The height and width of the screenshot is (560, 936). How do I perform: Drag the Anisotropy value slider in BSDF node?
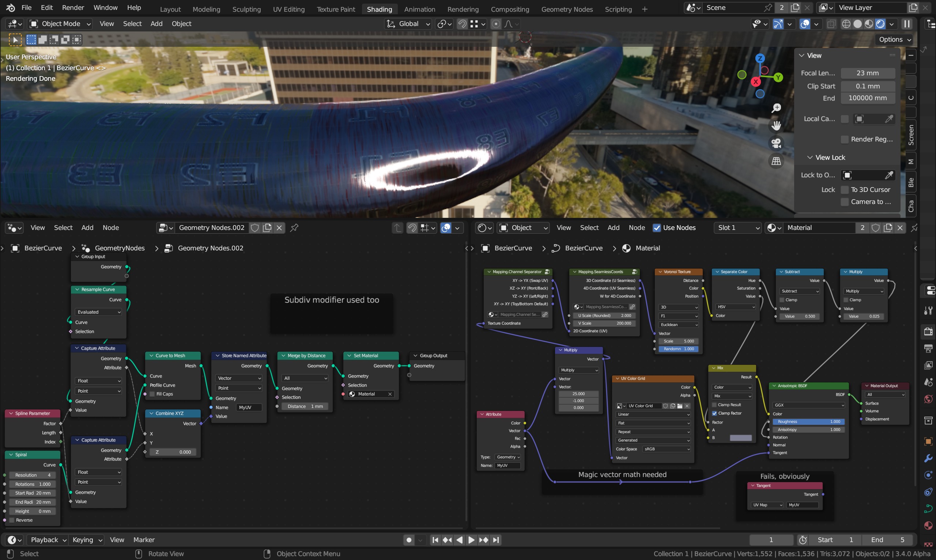tap(809, 429)
